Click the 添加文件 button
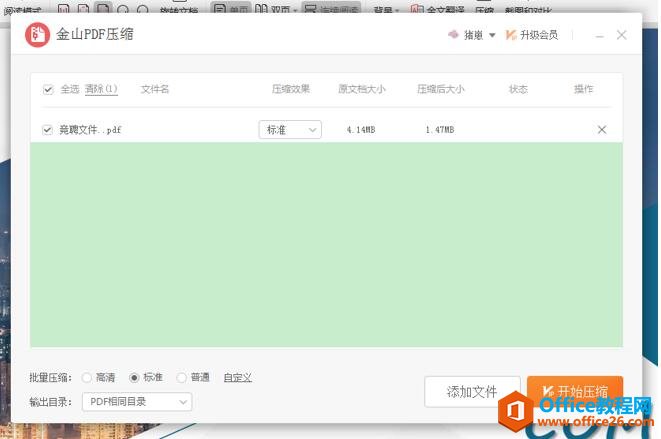661x439 pixels. [472, 392]
